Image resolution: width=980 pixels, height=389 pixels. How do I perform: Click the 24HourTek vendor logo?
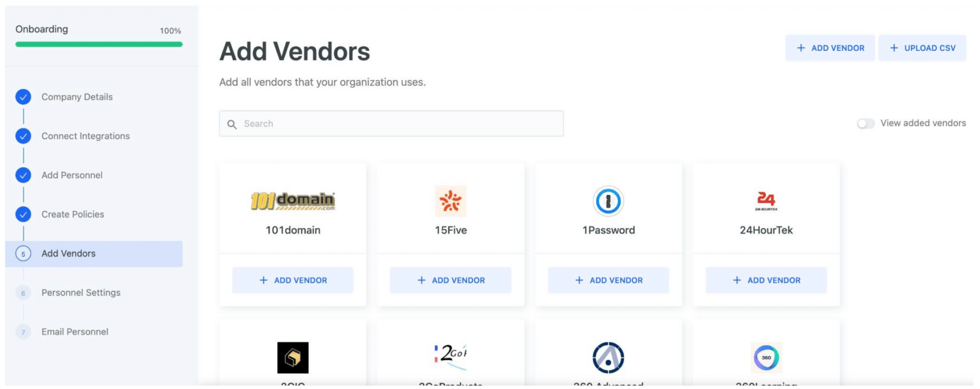(766, 201)
